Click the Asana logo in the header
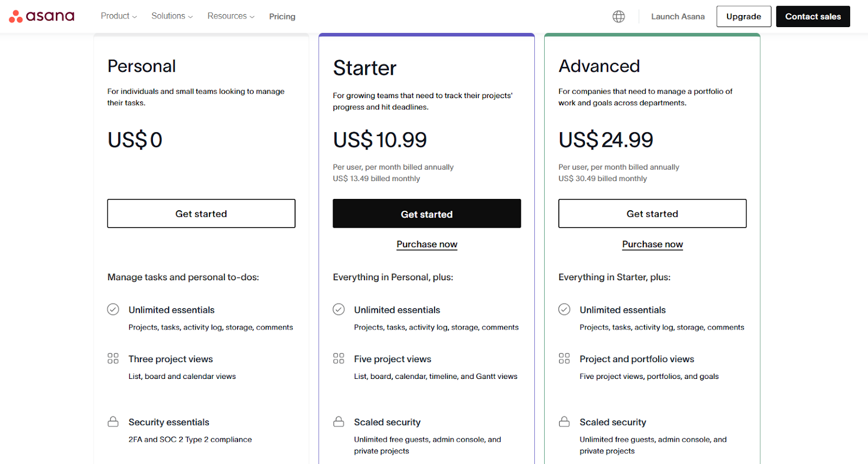 pos(42,16)
